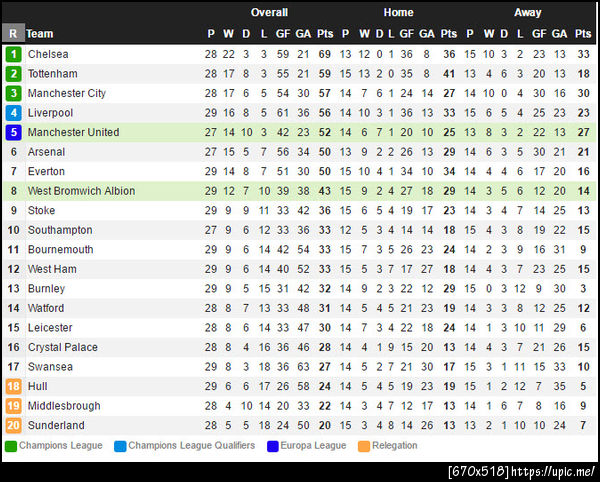This screenshot has height=482, width=600.
Task: Click Middlesbrough's rank 19 badge
Action: pos(13,406)
